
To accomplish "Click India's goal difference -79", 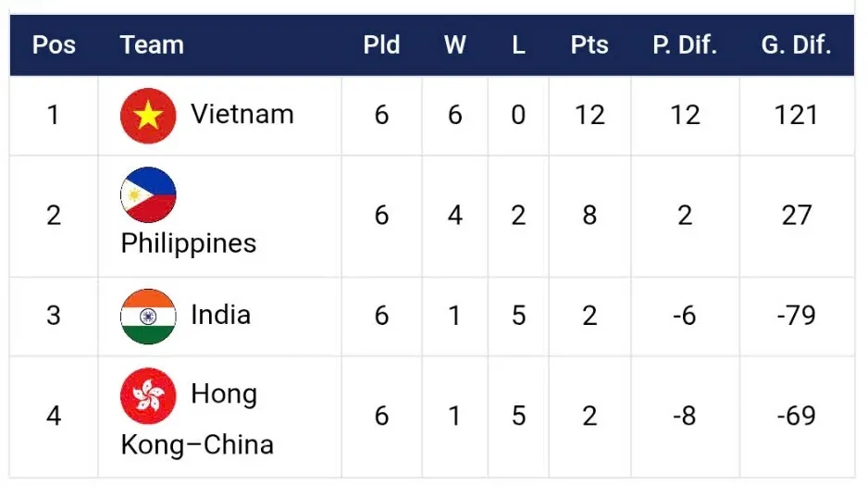I will tap(796, 315).
